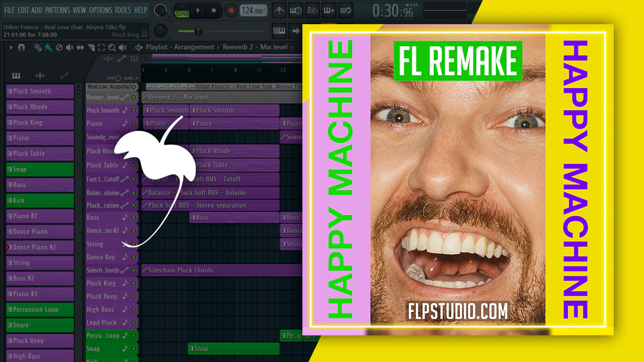
Task: Mute the Balan..olume track
Action: [134, 193]
